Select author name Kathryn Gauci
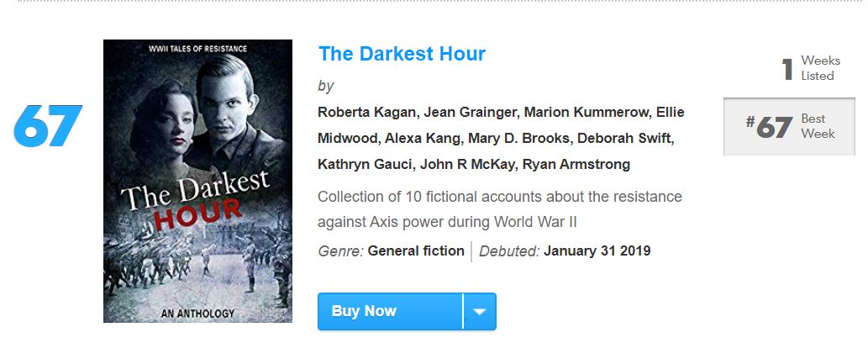Image resolution: width=868 pixels, height=364 pixels. click(365, 165)
